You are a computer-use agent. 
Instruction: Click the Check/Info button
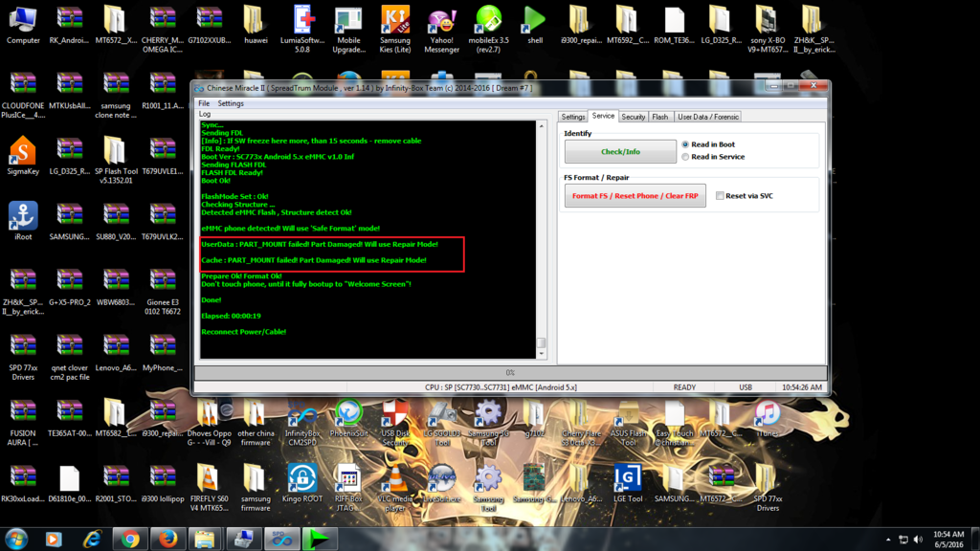620,152
